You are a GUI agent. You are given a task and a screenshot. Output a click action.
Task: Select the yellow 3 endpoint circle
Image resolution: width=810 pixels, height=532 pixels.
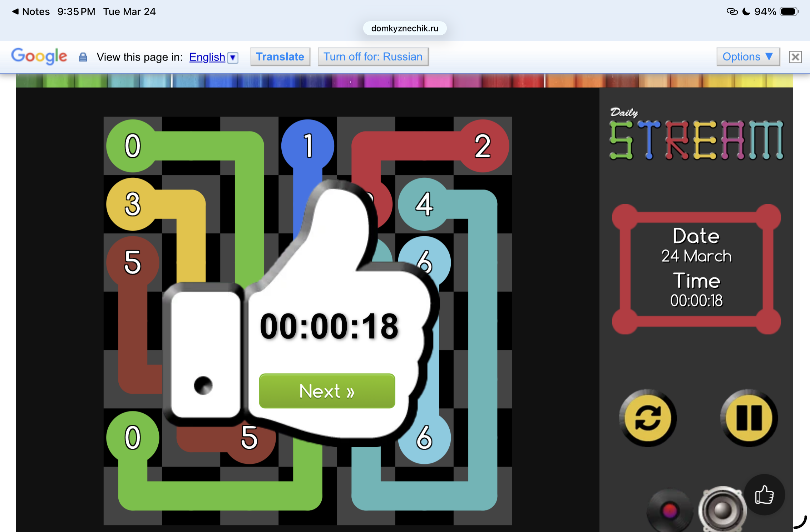coord(133,204)
